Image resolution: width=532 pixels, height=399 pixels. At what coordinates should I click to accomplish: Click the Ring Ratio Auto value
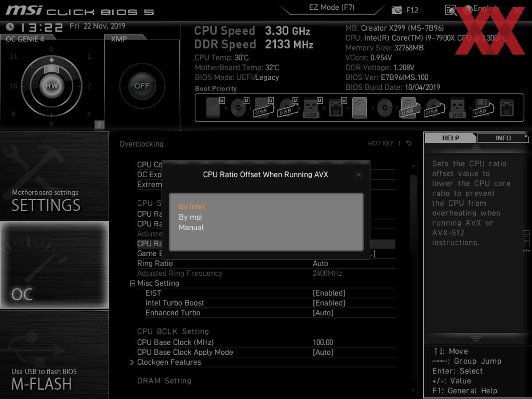(320, 263)
